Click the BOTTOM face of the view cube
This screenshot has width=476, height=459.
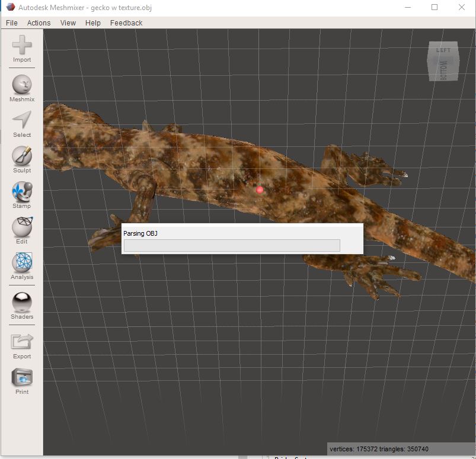pyautogui.click(x=444, y=69)
